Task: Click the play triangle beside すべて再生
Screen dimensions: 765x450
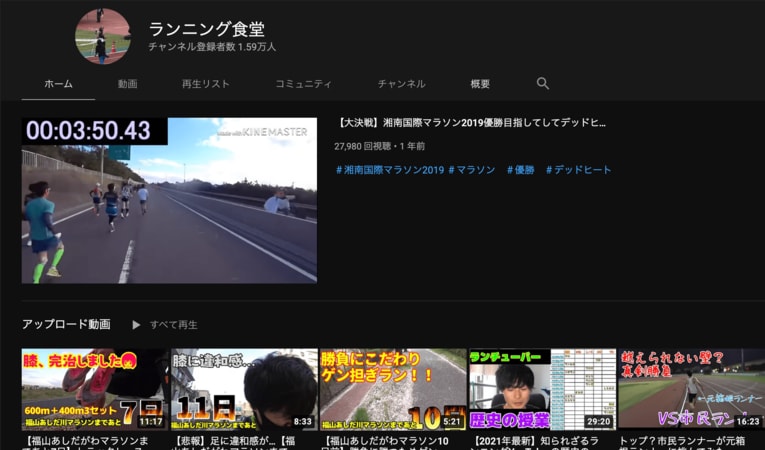Action: pyautogui.click(x=136, y=325)
